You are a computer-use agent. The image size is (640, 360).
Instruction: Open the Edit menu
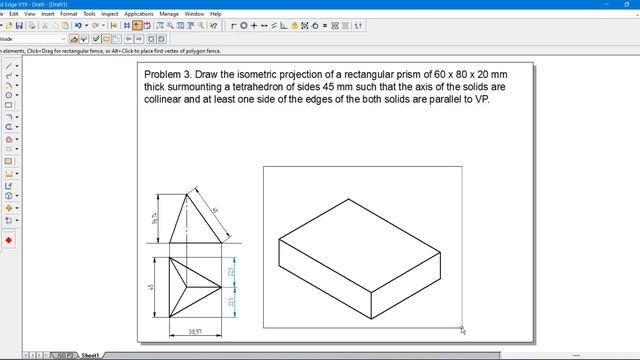point(13,14)
